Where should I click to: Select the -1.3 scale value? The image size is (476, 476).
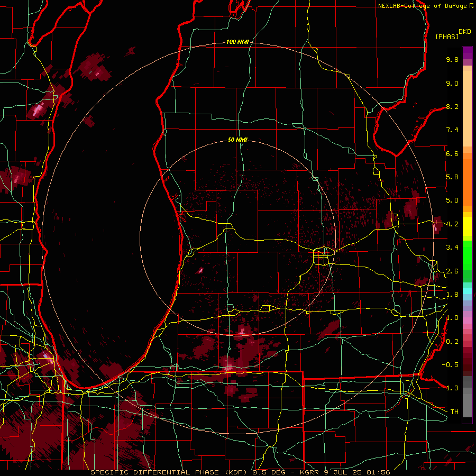coord(450,388)
